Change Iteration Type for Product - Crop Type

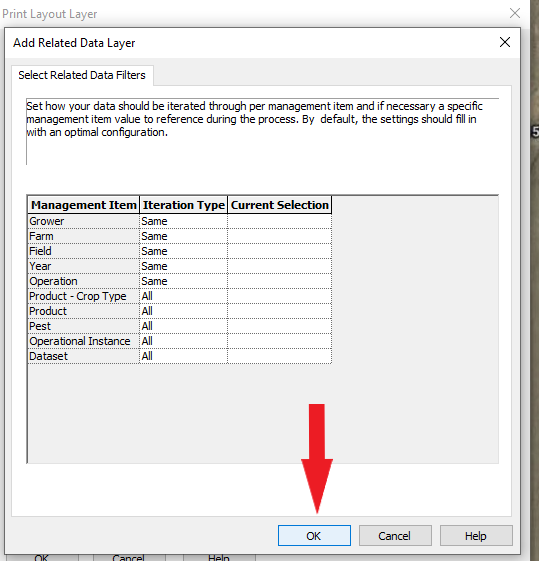click(x=183, y=296)
